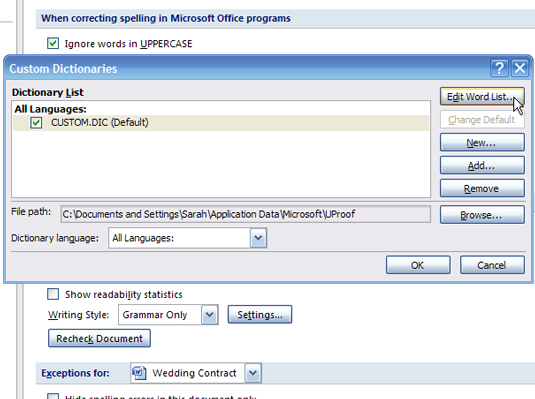
Task: Click the Word document icon beside Wedding Contract
Action: tap(139, 373)
